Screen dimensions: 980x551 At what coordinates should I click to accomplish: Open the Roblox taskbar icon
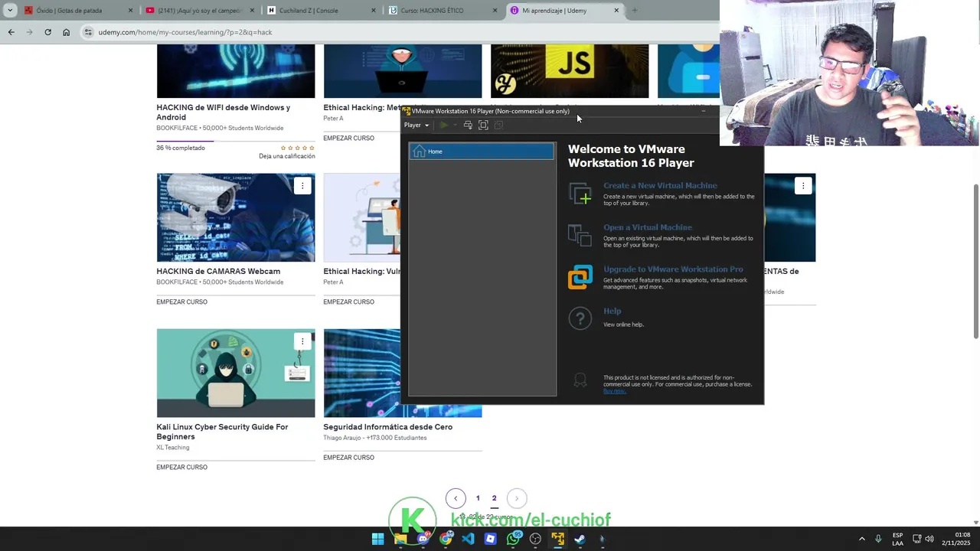point(490,539)
